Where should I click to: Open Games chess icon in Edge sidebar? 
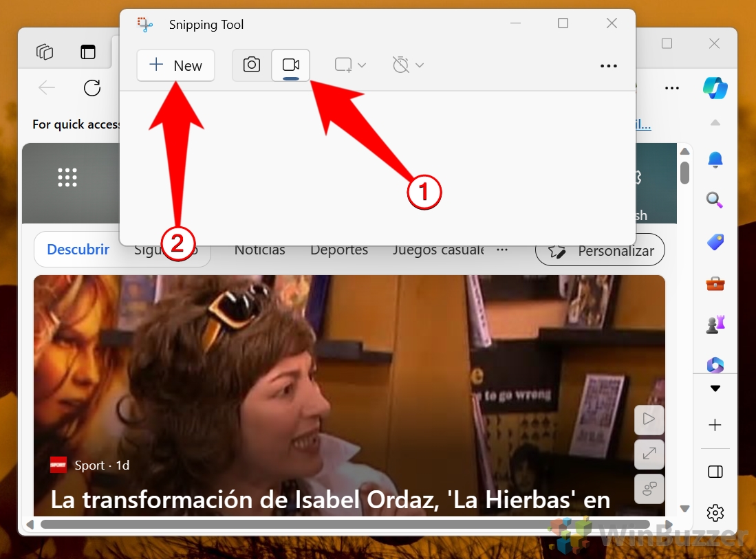click(715, 325)
